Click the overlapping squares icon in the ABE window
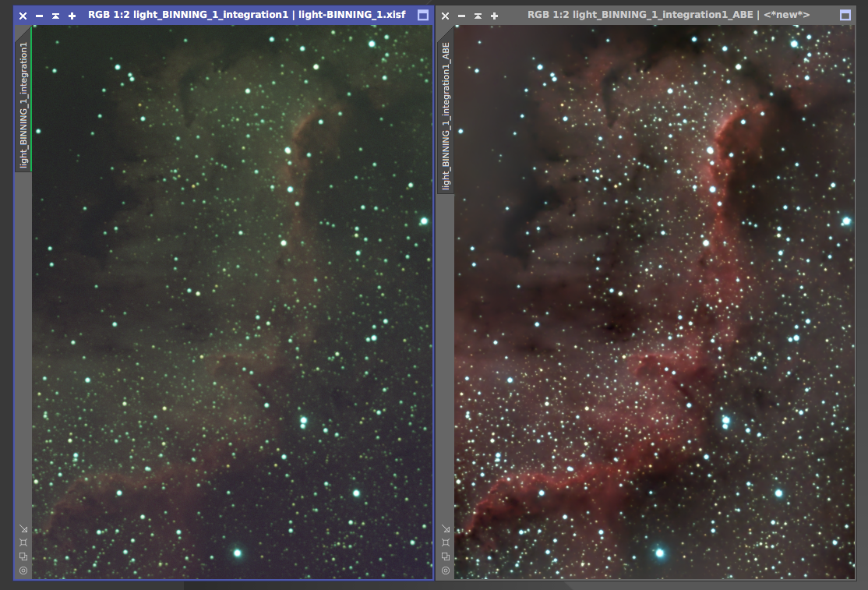This screenshot has width=868, height=590. (445, 556)
